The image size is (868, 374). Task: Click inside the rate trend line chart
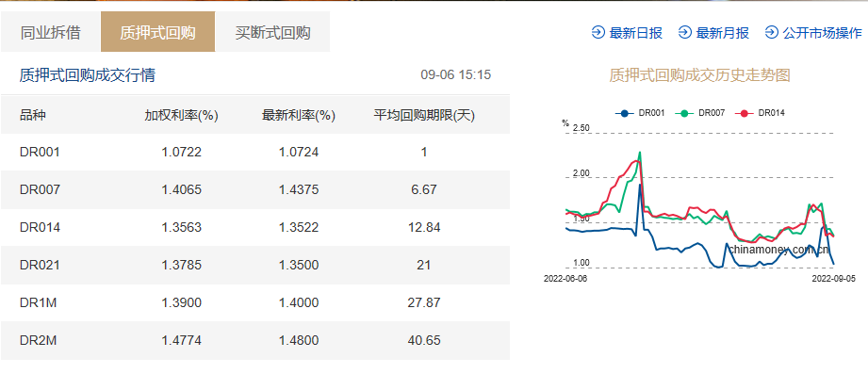coord(699,201)
